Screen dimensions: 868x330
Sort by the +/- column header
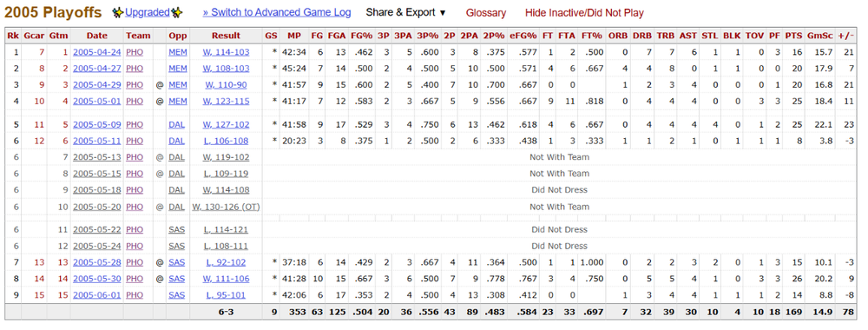pyautogui.click(x=847, y=36)
